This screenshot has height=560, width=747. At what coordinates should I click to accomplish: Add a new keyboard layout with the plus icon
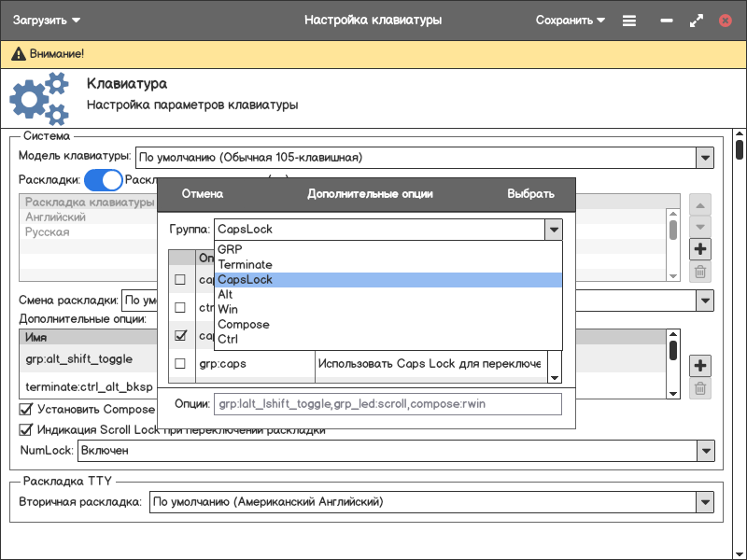pos(699,249)
